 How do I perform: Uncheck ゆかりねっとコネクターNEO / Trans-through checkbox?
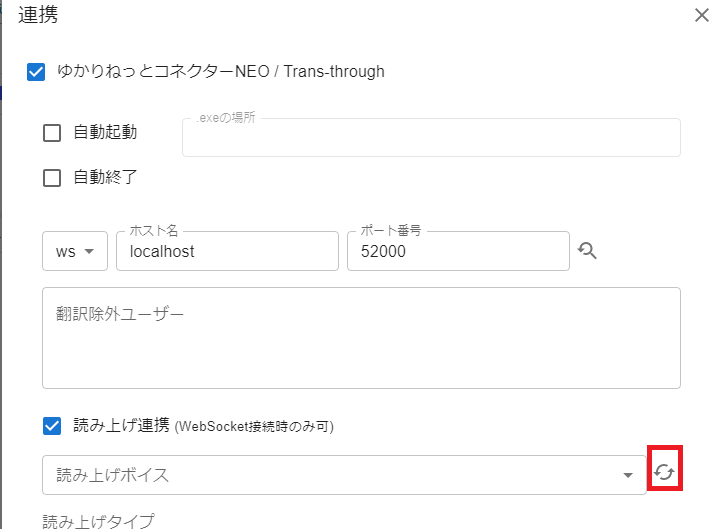(36, 72)
